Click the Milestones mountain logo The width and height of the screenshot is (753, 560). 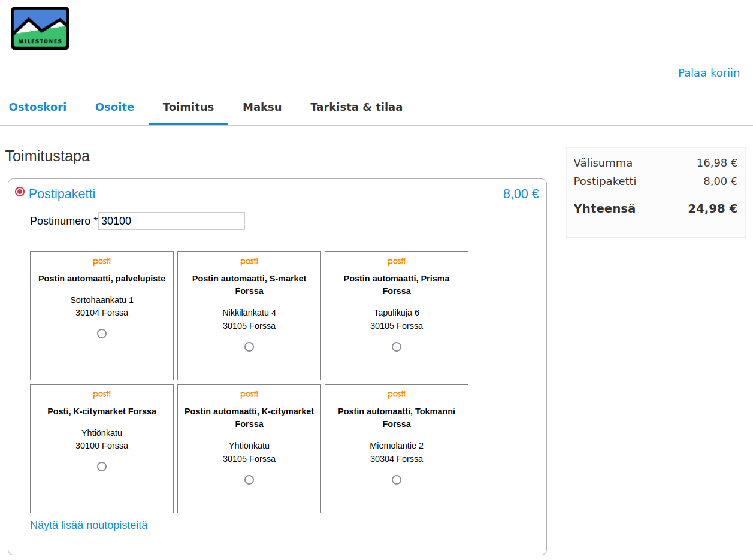[x=40, y=28]
